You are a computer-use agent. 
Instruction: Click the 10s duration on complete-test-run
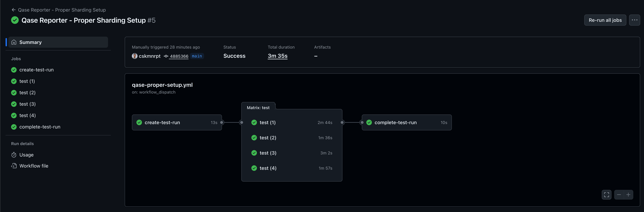click(x=444, y=123)
